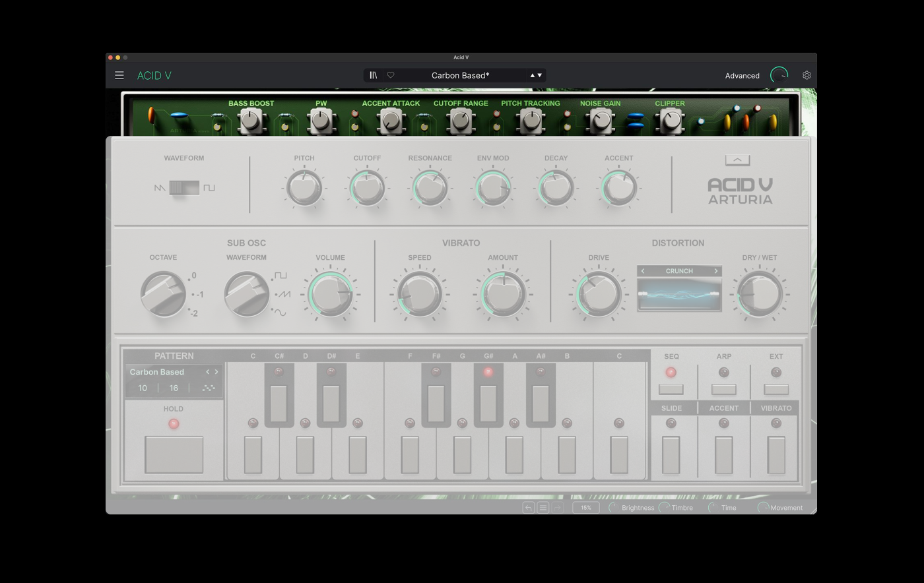Enable EXT mode button
This screenshot has width=924, height=583.
[x=776, y=389]
